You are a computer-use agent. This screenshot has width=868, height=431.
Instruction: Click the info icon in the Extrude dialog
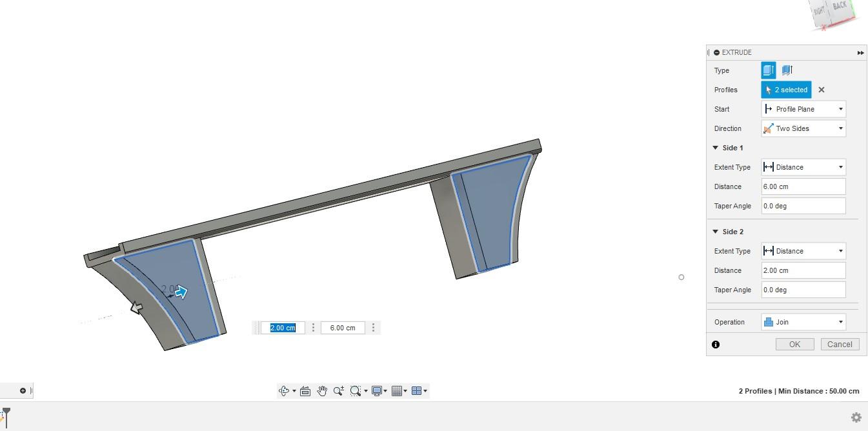pyautogui.click(x=715, y=344)
